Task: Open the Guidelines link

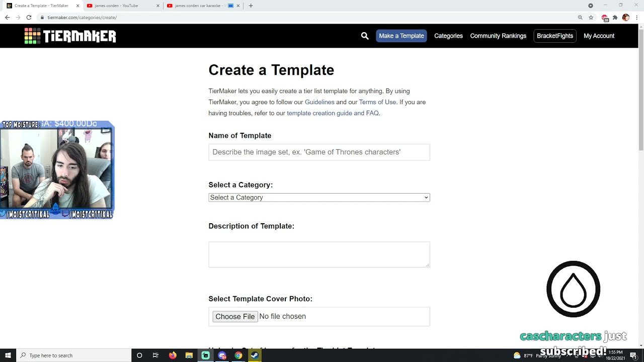Action: tap(319, 102)
